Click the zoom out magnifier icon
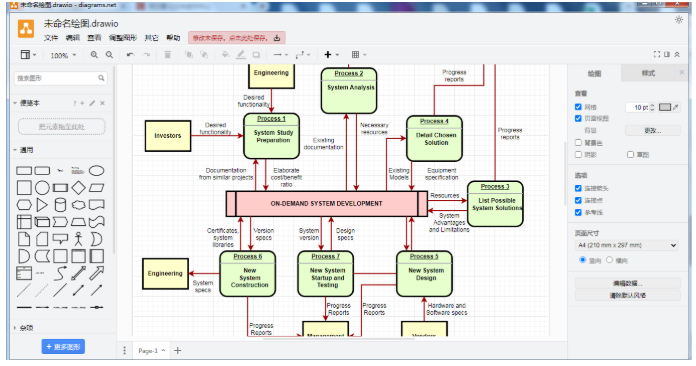The image size is (696, 366). tap(109, 55)
